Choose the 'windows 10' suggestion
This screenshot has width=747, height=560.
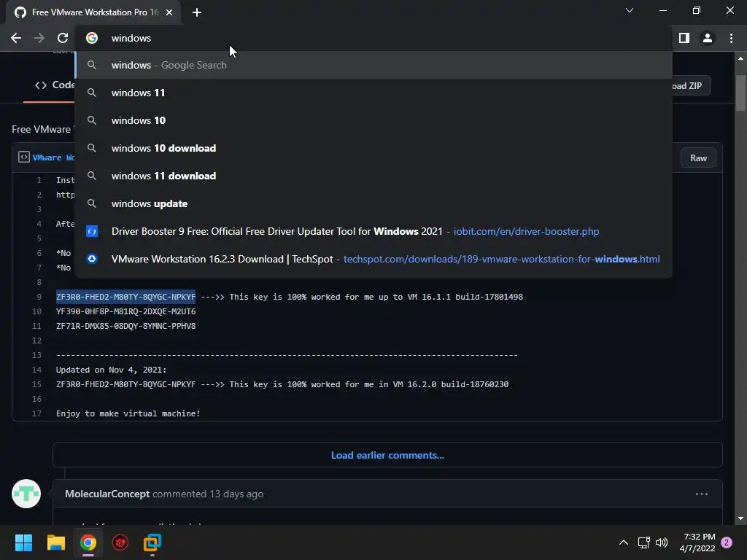(373, 120)
